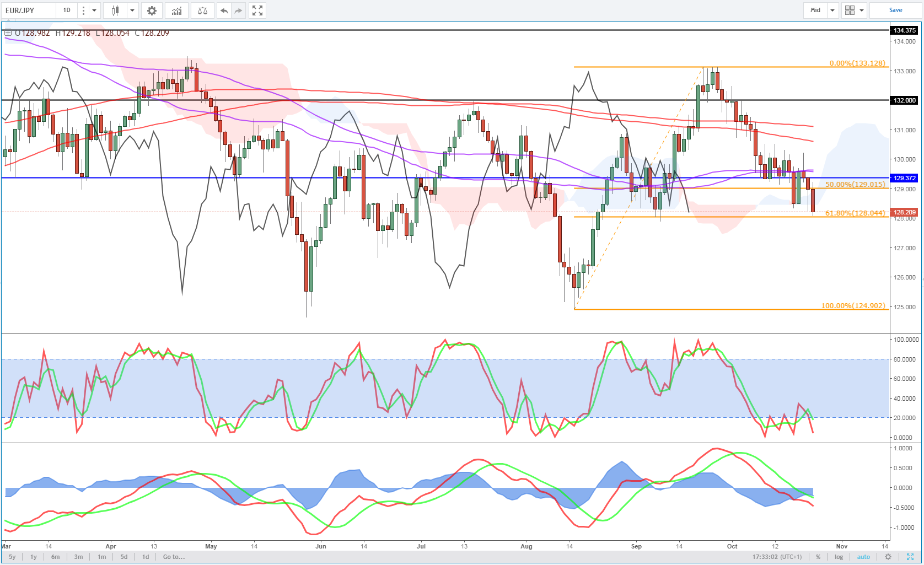The height and width of the screenshot is (565, 924).
Task: Open the Compare symbols scales icon
Action: pos(202,10)
